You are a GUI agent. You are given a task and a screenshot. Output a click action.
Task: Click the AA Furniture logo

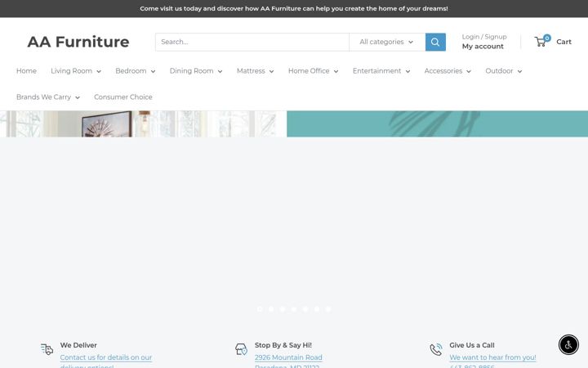[78, 42]
